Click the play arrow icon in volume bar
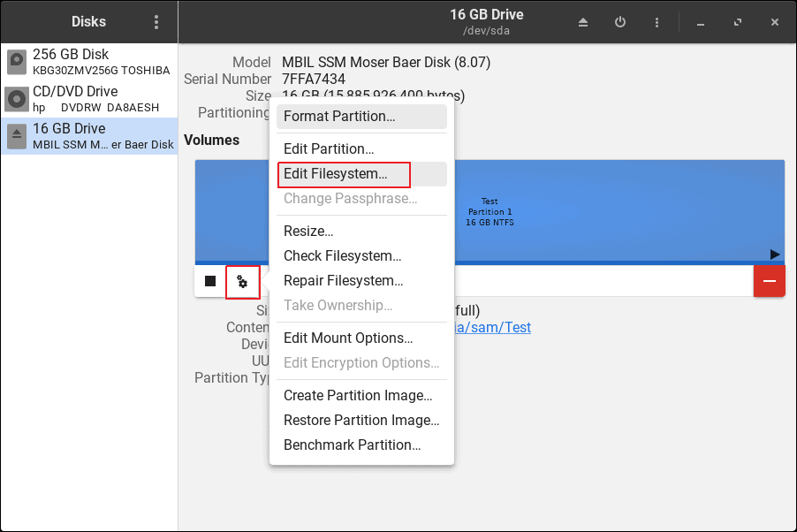797x532 pixels. point(775,255)
